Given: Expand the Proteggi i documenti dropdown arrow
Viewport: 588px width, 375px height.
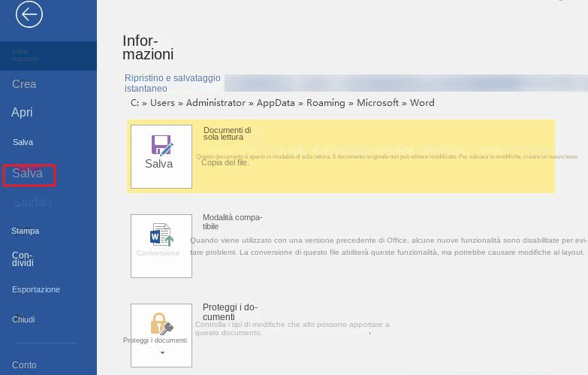Looking at the screenshot, I should tap(161, 352).
